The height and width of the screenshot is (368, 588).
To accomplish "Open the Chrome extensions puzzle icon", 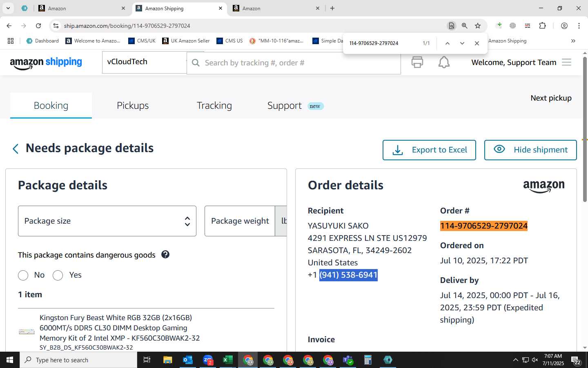I will (x=542, y=26).
